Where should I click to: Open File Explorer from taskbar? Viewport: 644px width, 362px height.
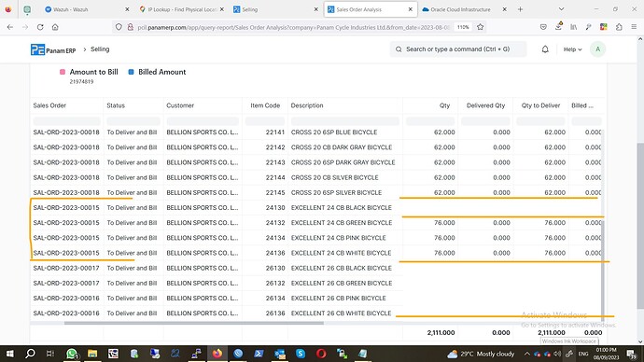coord(92,354)
